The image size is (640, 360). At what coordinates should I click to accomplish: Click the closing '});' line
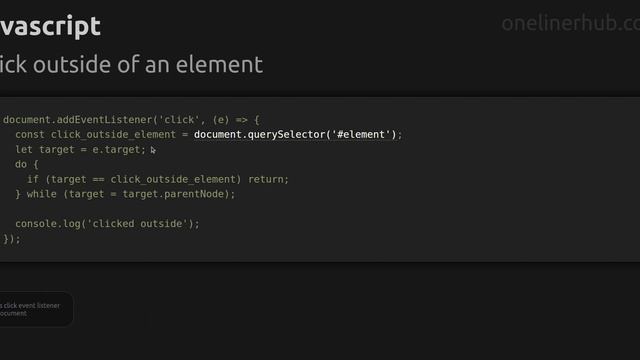click(12, 239)
